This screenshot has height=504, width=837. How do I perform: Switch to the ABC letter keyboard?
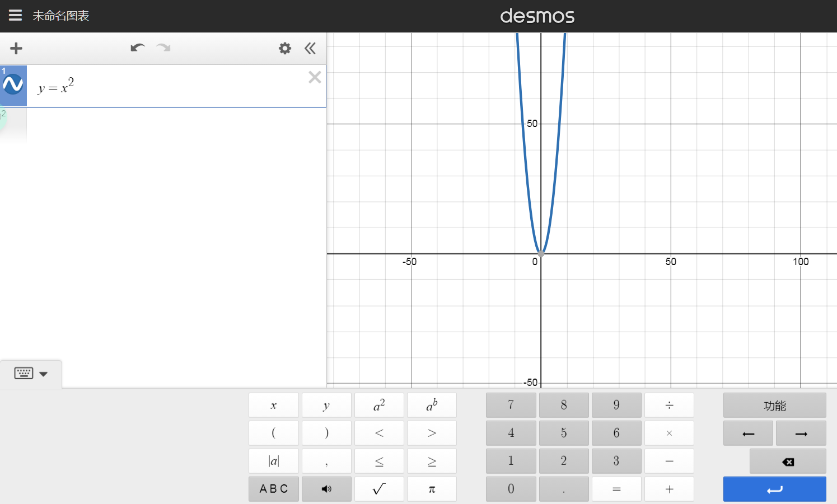click(274, 489)
